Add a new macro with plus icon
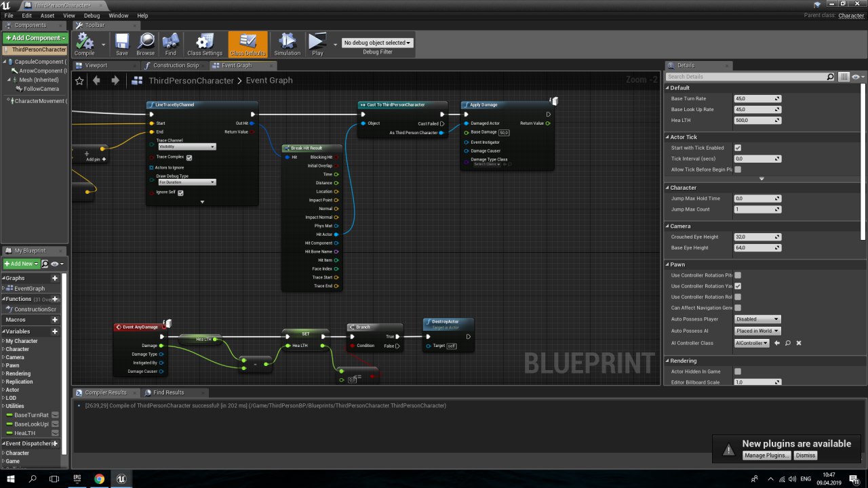 [55, 320]
